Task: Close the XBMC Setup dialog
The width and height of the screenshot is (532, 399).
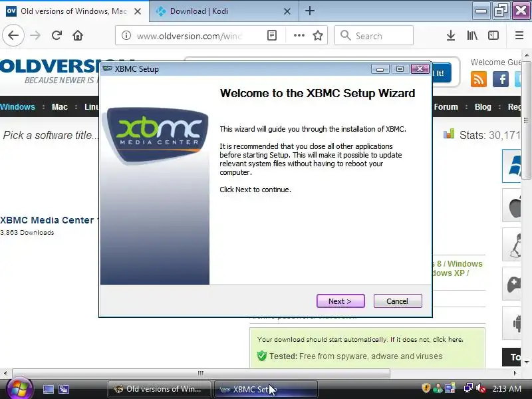Action: (x=420, y=69)
